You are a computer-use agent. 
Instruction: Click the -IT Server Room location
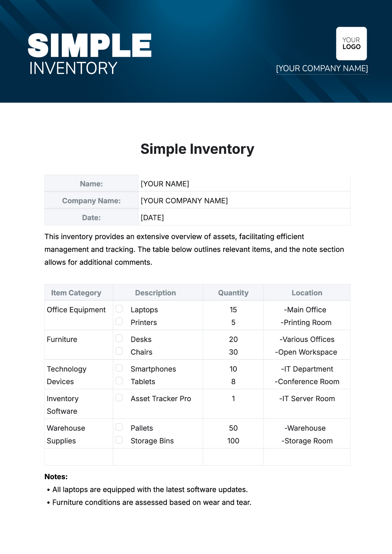[307, 399]
